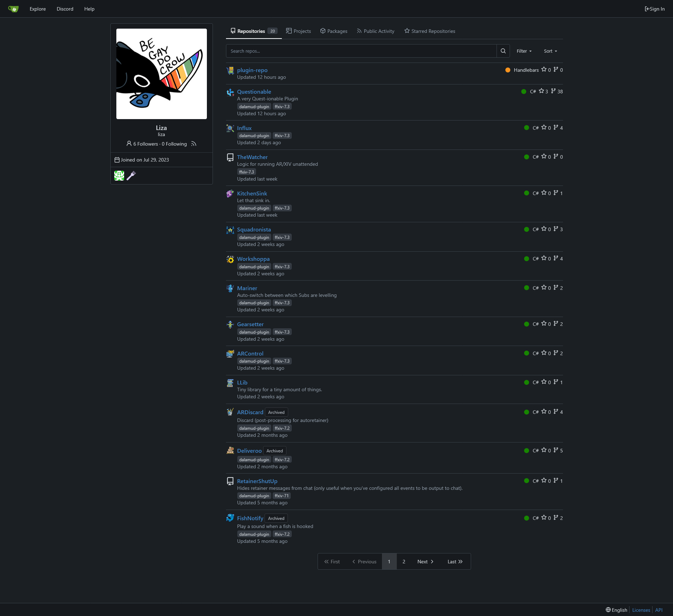Viewport: 673px width, 616px height.
Task: Open the API footer link
Action: [659, 610]
